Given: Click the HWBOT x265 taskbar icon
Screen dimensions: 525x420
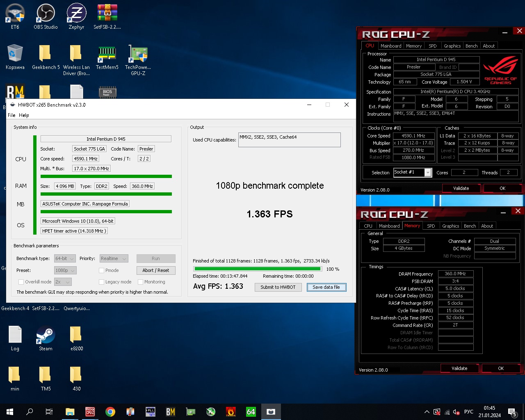Looking at the screenshot, I should (271, 412).
